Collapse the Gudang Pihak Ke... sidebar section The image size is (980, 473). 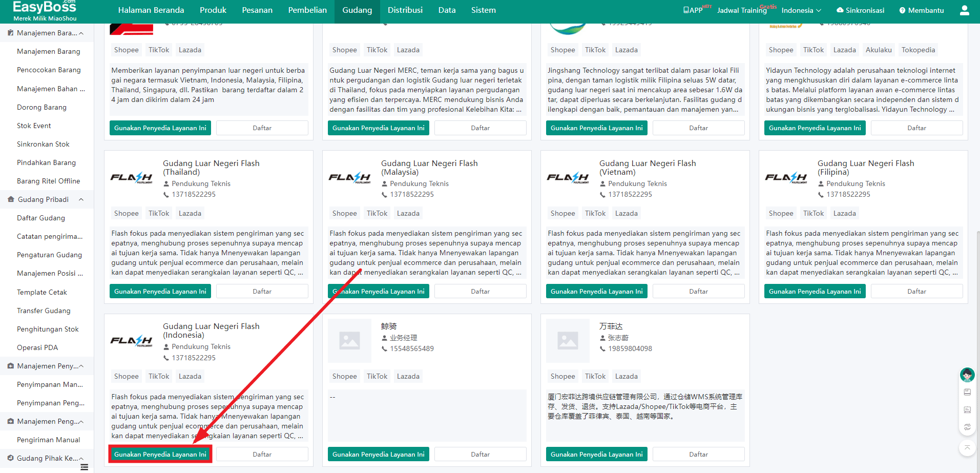pos(81,458)
